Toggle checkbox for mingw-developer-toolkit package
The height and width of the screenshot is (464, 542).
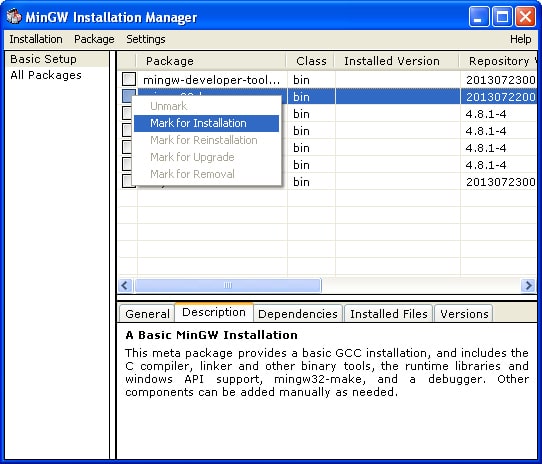[x=129, y=79]
